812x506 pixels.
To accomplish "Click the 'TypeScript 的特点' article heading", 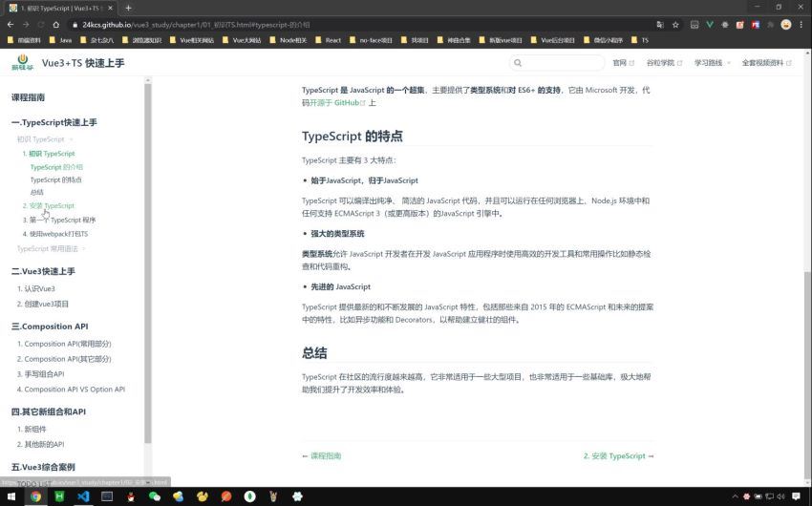I will coord(353,137).
